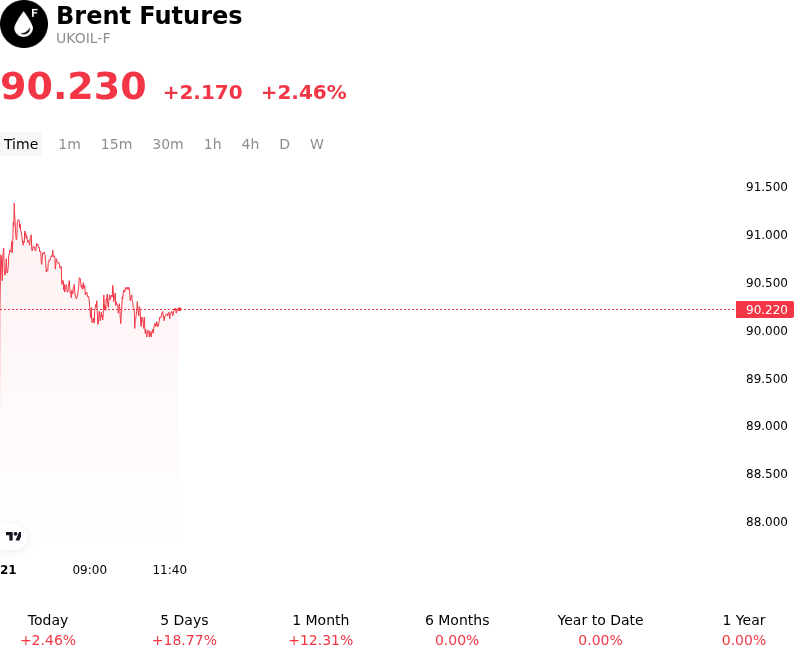This screenshot has height=660, width=800.
Task: Click the Brent oil drop logo icon
Action: click(24, 24)
